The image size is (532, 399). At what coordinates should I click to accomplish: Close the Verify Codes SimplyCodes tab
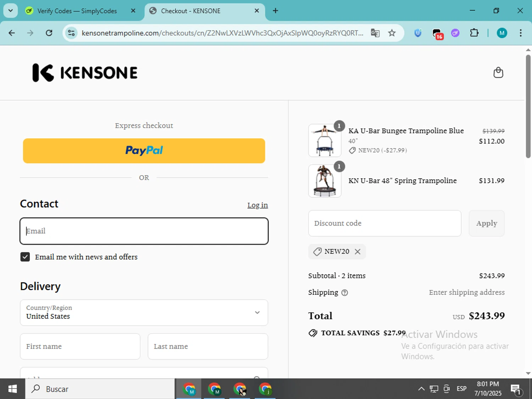tap(133, 11)
